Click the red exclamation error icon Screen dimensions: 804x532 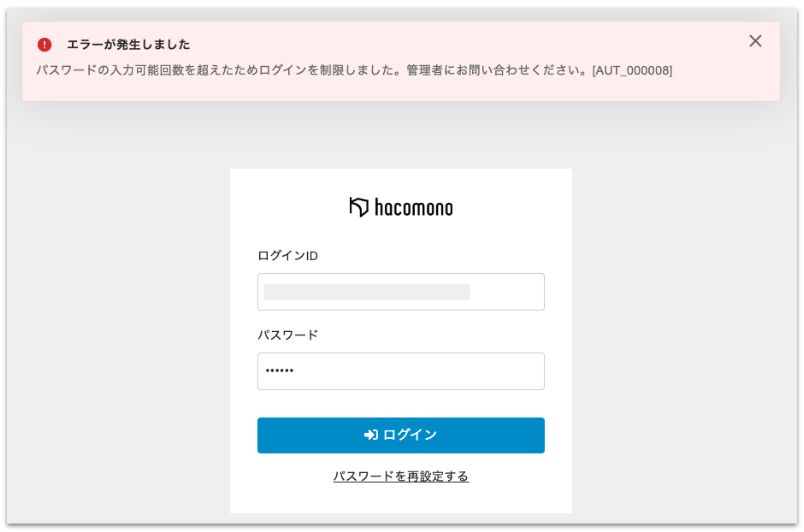(44, 45)
